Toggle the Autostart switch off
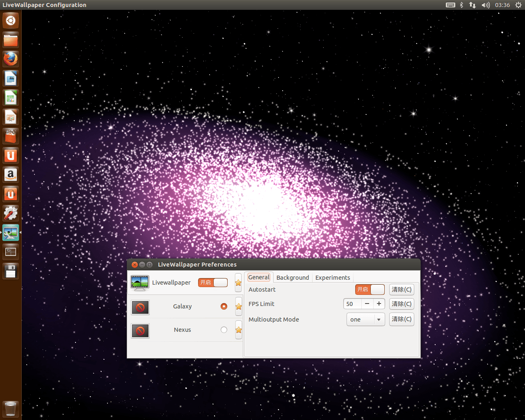Screen dimensions: 525x420 point(370,290)
